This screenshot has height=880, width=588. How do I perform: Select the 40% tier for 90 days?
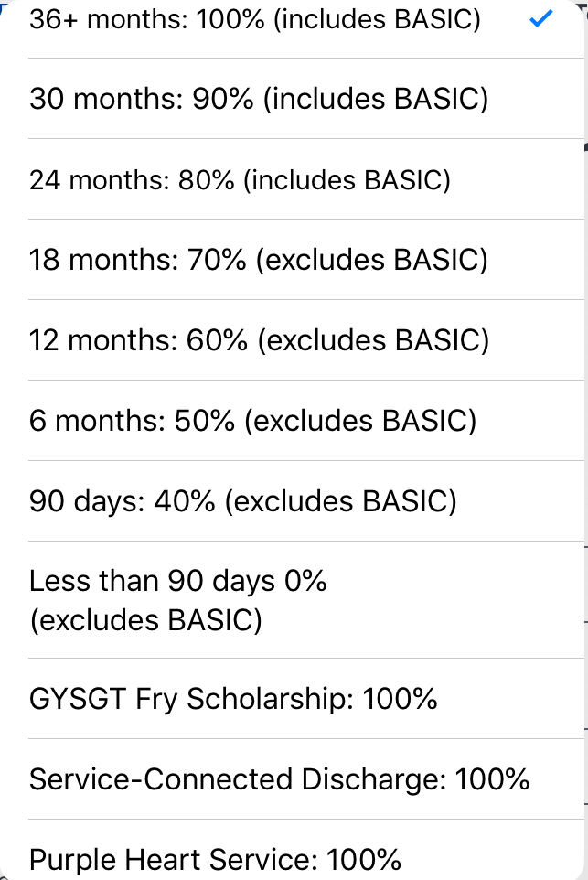coord(242,501)
